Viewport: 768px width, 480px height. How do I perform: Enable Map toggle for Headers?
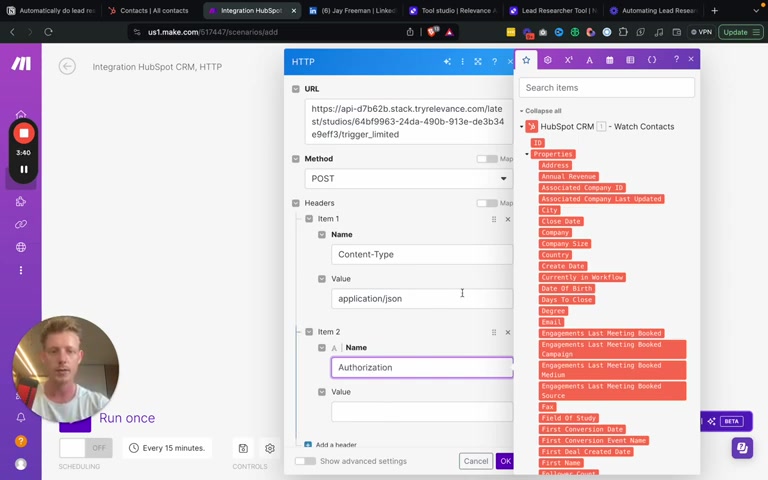487,203
